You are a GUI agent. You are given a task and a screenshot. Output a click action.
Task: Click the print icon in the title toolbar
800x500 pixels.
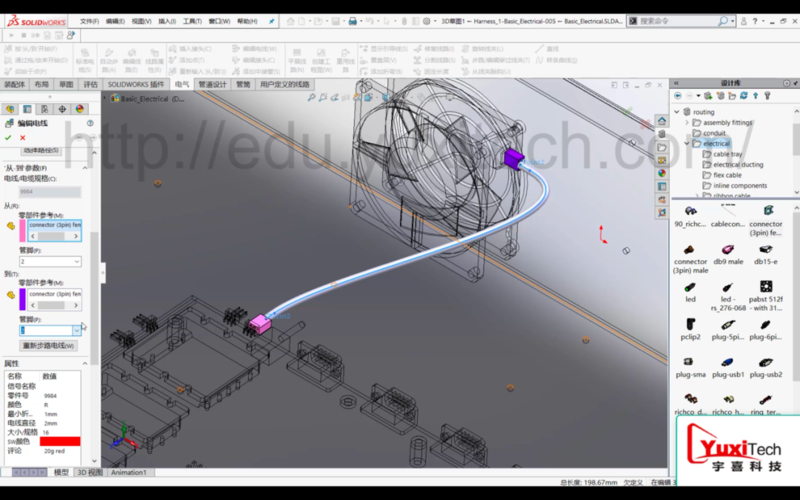coord(353,21)
